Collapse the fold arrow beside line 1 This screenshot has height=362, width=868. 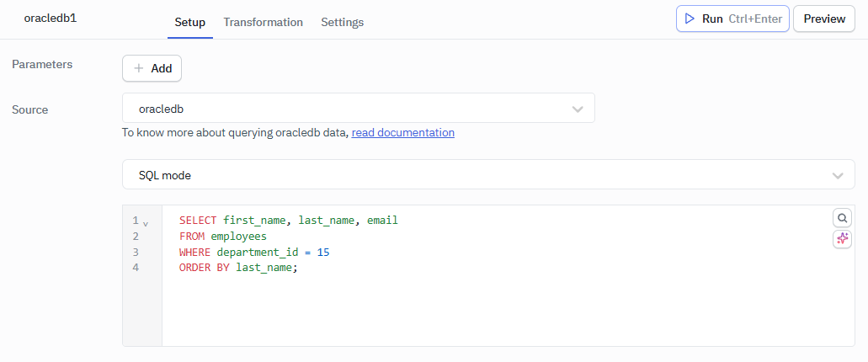tap(146, 222)
